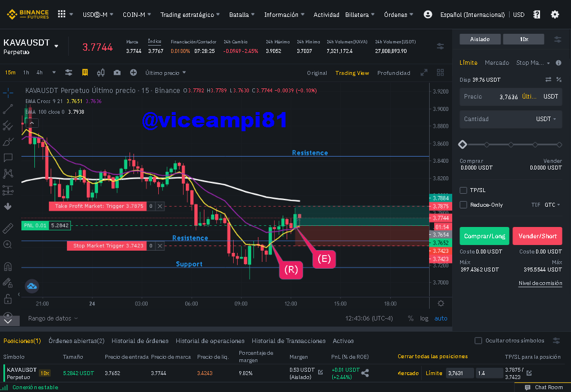Select the long position forecasting tool
Screen dimensions: 571x392
pos(8,190)
